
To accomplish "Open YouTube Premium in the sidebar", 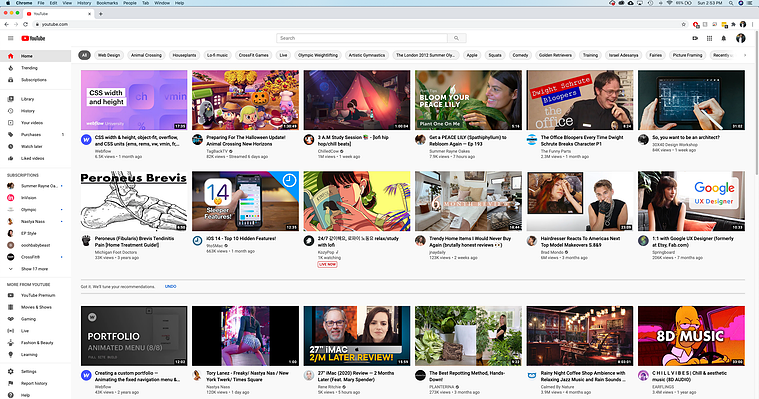I will pos(35,295).
